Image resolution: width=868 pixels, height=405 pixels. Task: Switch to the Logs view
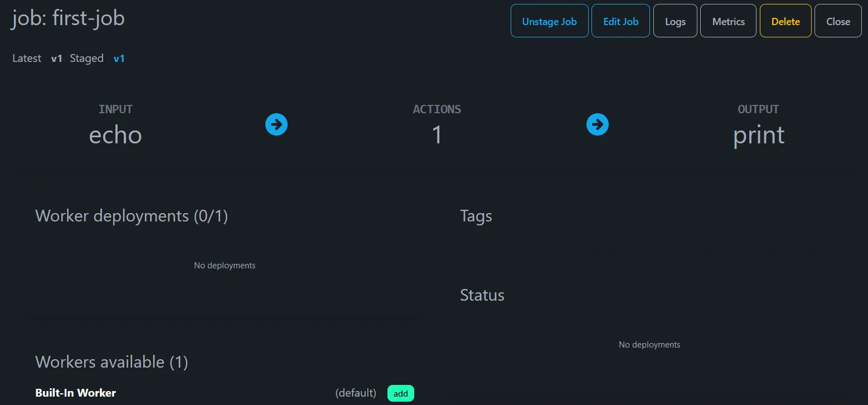[x=675, y=21]
